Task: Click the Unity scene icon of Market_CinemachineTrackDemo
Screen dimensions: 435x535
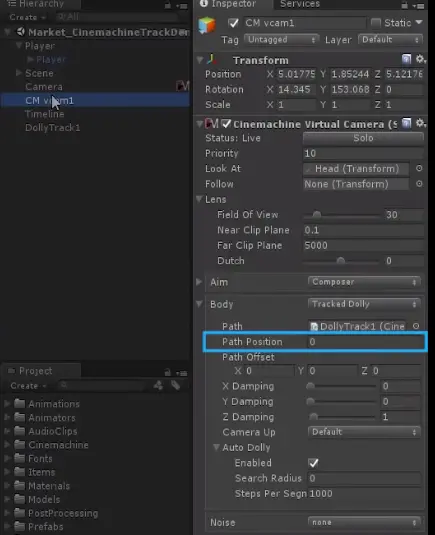Action: [21, 32]
